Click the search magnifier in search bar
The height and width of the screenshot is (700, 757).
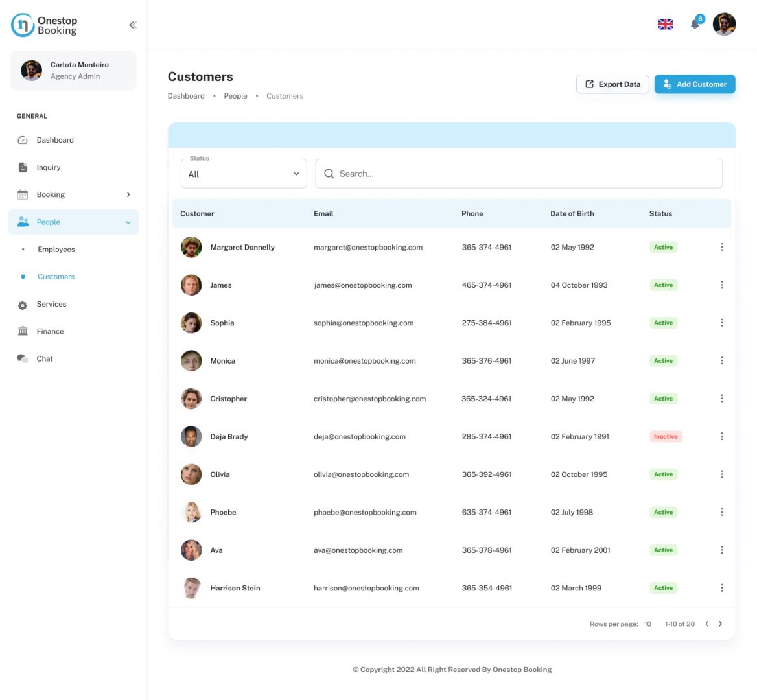(329, 174)
